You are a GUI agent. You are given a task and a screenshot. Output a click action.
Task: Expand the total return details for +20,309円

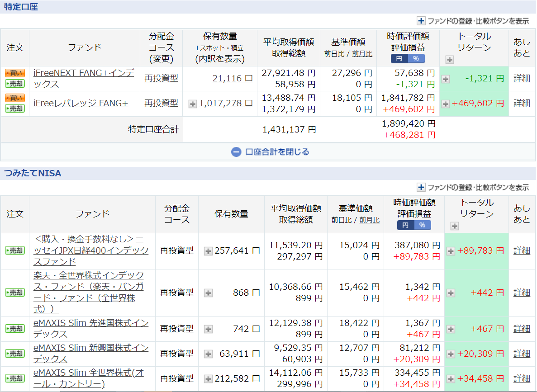[x=451, y=354]
